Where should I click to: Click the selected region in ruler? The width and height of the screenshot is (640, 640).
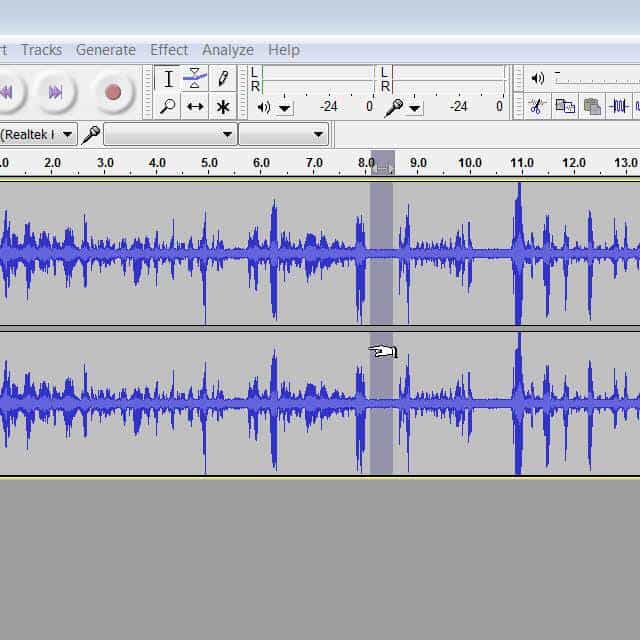pos(382,163)
